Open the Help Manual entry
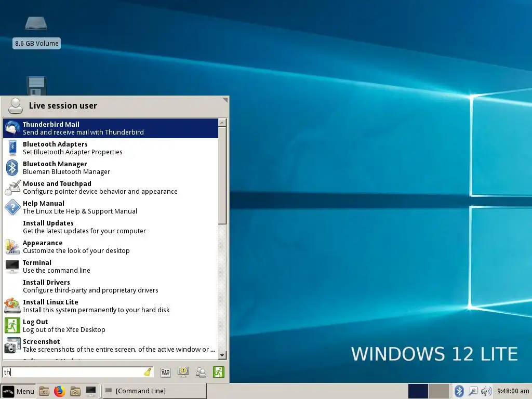The height and width of the screenshot is (399, 532). 111,207
